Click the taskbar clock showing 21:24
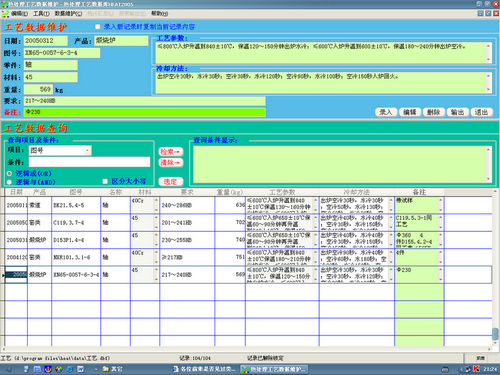 [x=490, y=369]
